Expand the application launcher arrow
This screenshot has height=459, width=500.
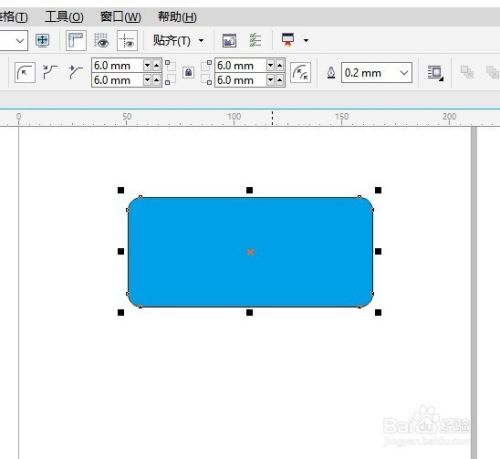click(x=306, y=41)
